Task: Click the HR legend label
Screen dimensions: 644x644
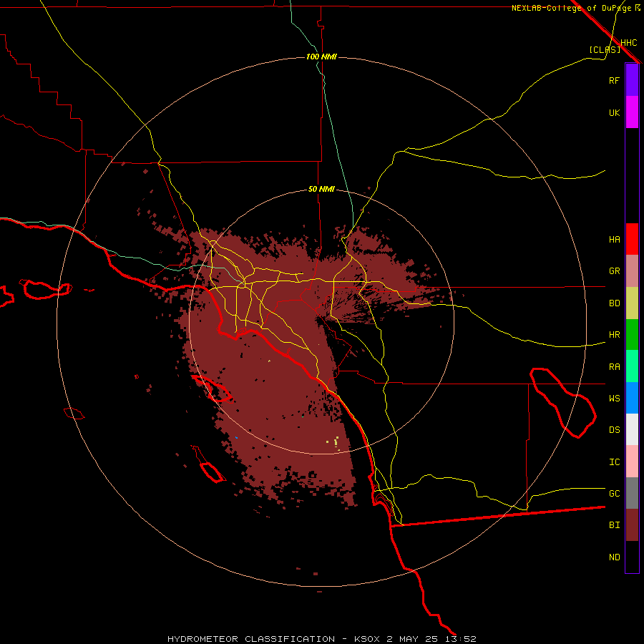Action: click(x=614, y=335)
